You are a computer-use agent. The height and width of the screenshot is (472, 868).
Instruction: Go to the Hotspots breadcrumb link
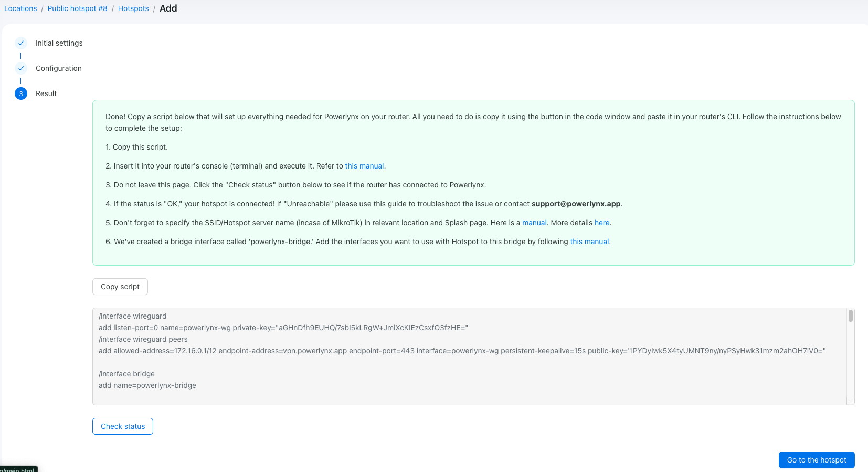click(x=133, y=8)
